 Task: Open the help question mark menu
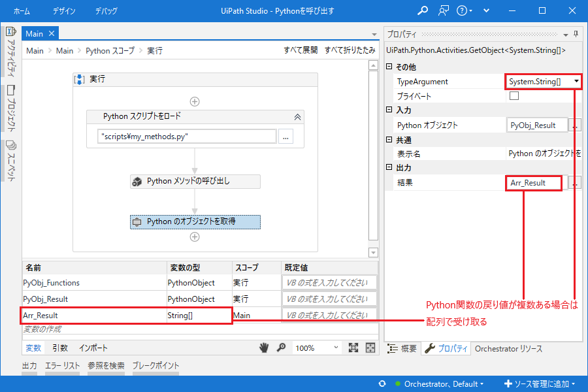pos(465,10)
